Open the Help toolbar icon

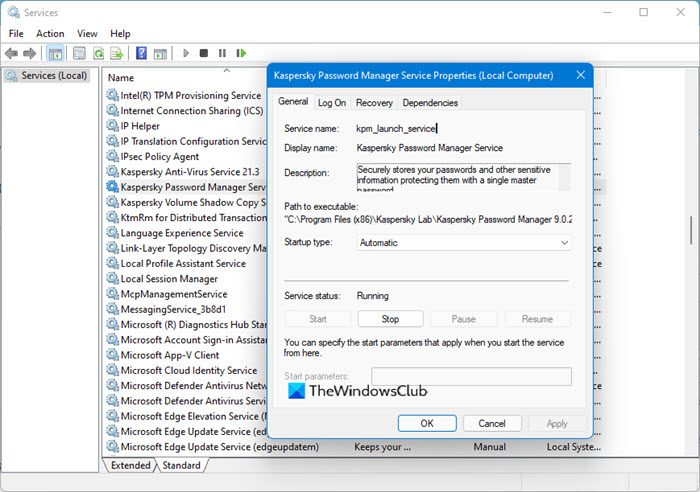pos(141,53)
